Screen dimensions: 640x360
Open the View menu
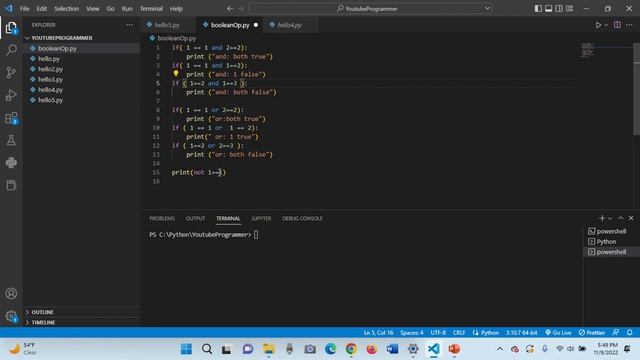coord(93,9)
